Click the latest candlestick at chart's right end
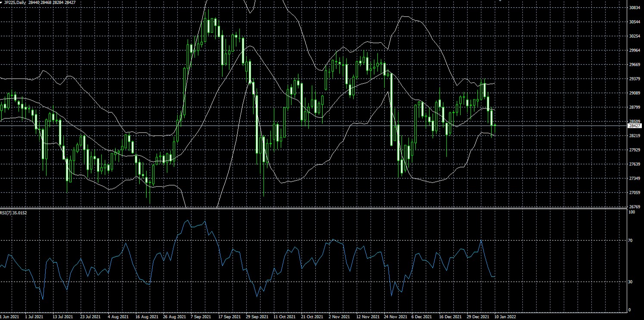 (x=495, y=125)
